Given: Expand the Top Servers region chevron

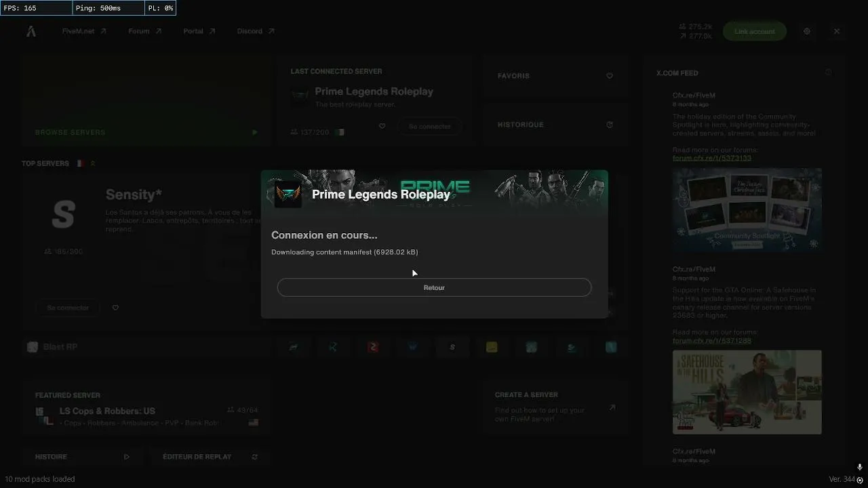Looking at the screenshot, I should pyautogui.click(x=93, y=163).
